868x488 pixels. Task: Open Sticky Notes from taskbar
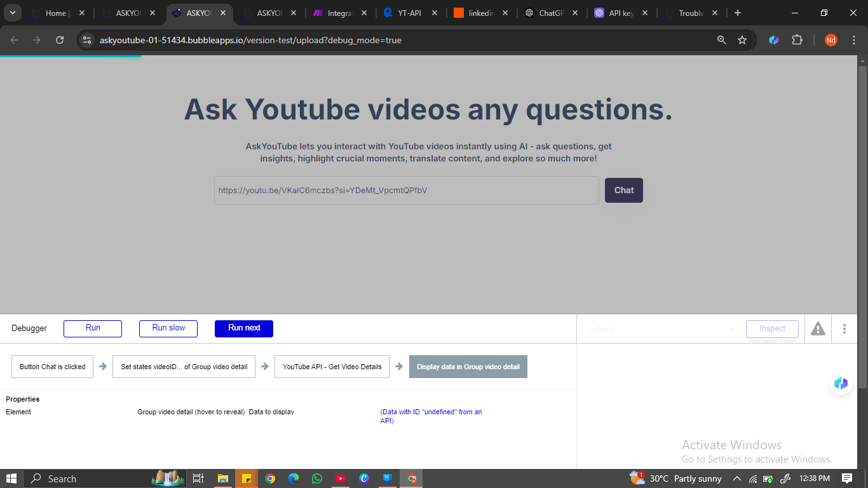245,478
